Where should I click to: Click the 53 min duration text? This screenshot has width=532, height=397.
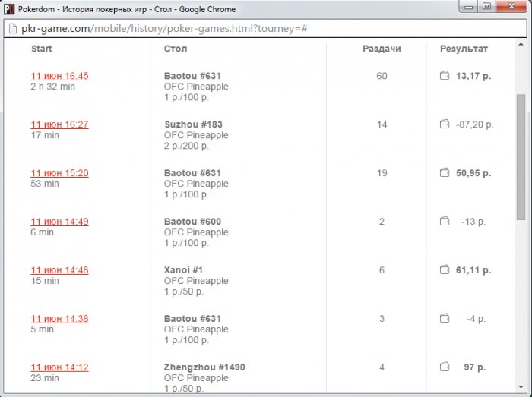coord(45,184)
